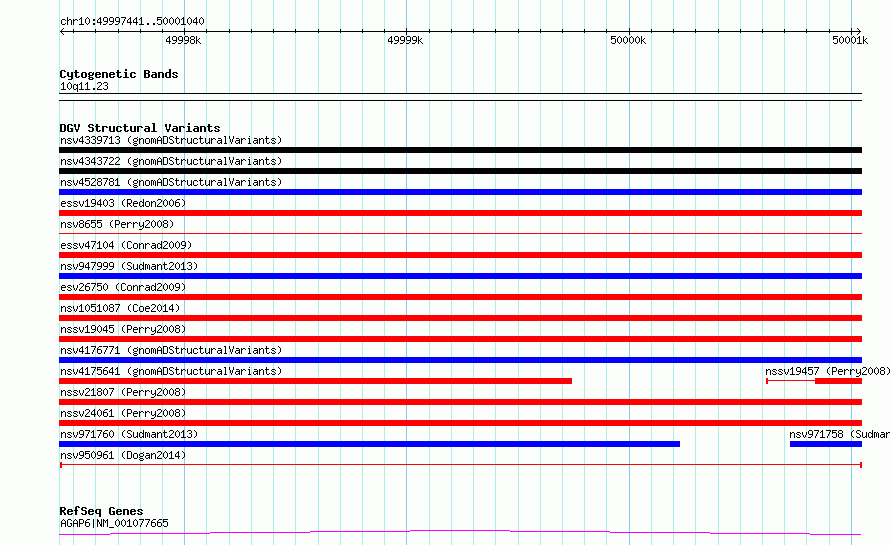Click the 49998k ruler tick label

point(183,40)
